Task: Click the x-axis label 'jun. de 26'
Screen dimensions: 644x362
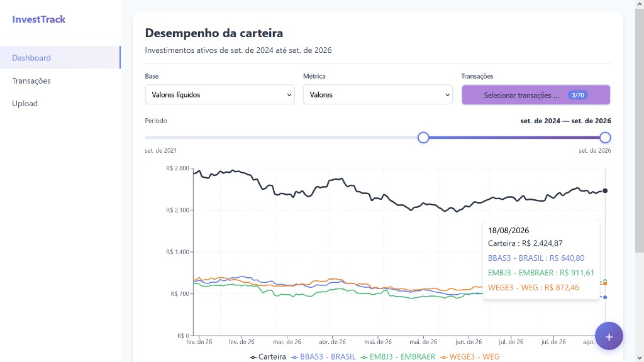Action: pyautogui.click(x=469, y=341)
